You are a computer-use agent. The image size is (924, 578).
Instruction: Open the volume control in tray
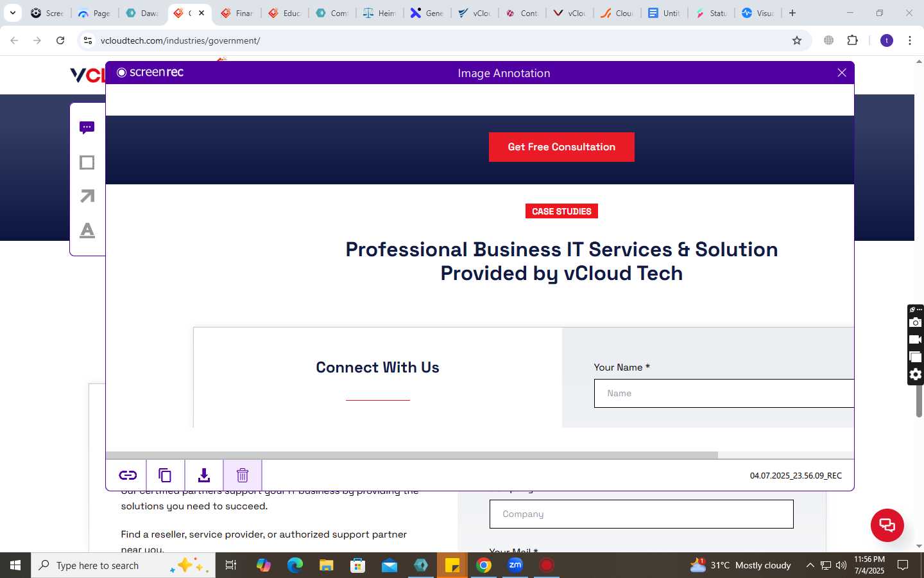(x=841, y=565)
